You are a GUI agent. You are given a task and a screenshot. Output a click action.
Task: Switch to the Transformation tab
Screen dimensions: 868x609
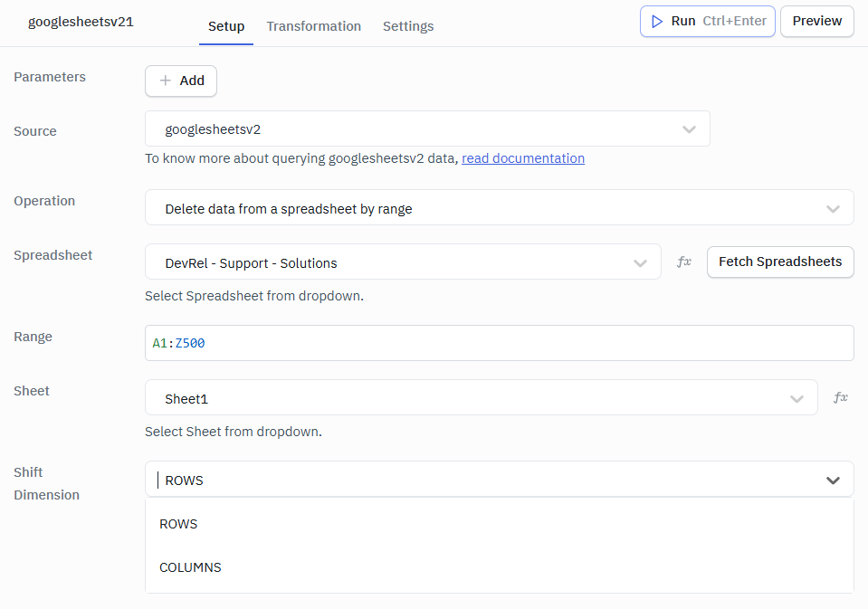[313, 26]
